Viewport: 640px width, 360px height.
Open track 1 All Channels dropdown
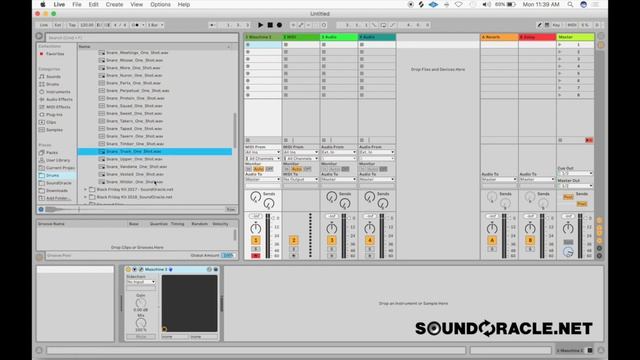tap(262, 158)
